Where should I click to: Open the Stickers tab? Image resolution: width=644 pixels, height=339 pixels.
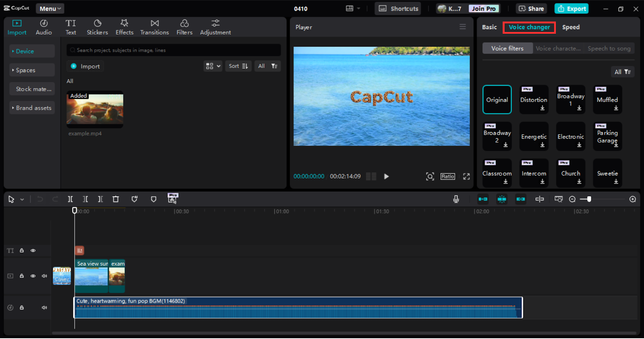pos(97,27)
